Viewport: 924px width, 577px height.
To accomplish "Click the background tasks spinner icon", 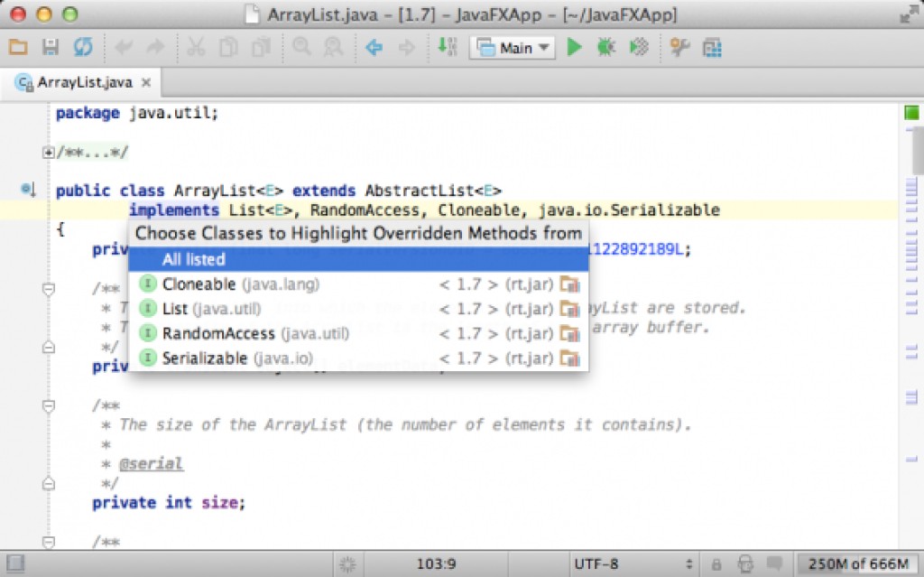I will point(347,564).
